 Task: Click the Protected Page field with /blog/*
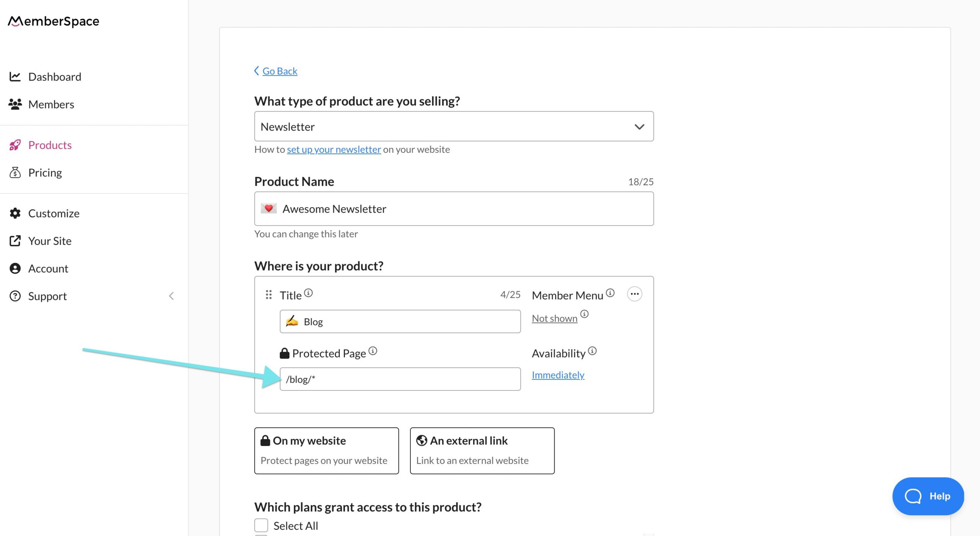[400, 379]
